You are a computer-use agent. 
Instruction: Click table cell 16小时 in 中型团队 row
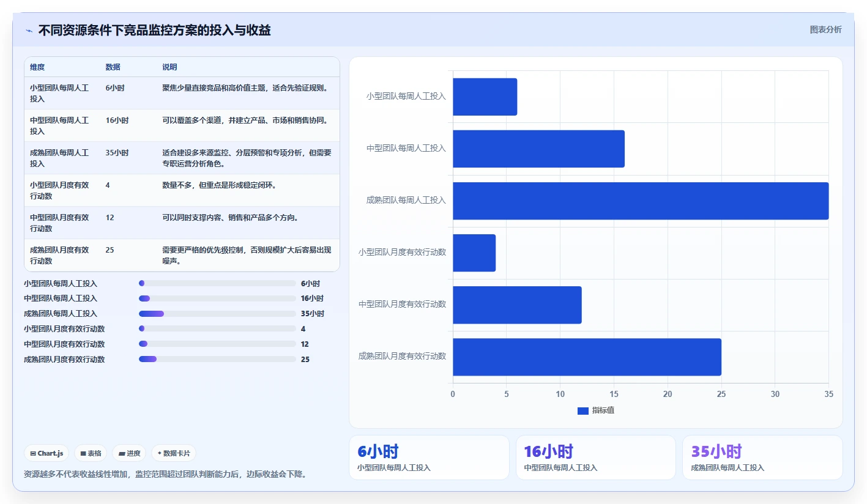(117, 120)
